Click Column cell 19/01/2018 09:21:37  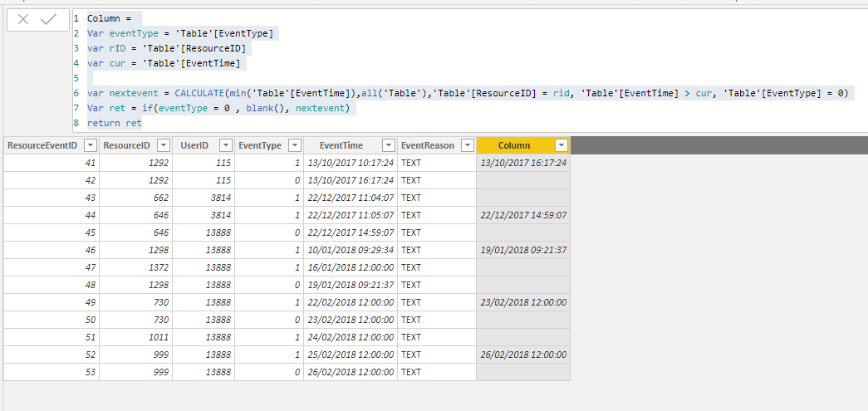point(523,250)
